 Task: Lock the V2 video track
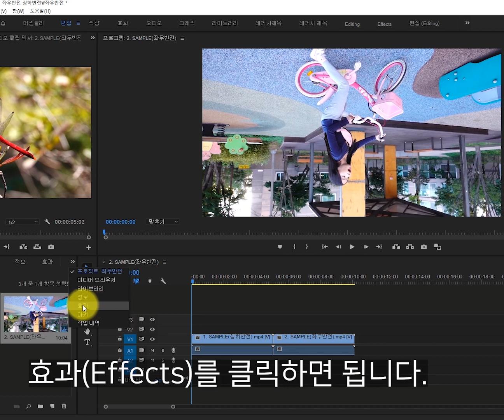(x=119, y=329)
